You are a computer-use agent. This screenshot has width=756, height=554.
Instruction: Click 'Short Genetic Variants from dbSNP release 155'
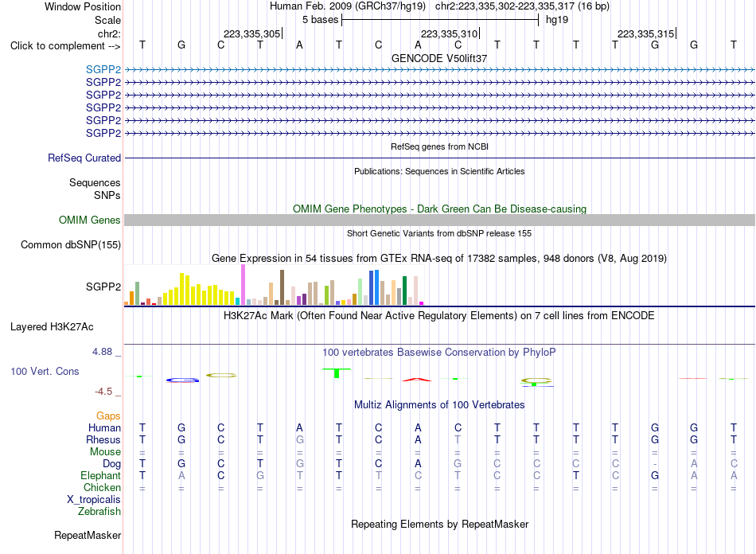[439, 233]
